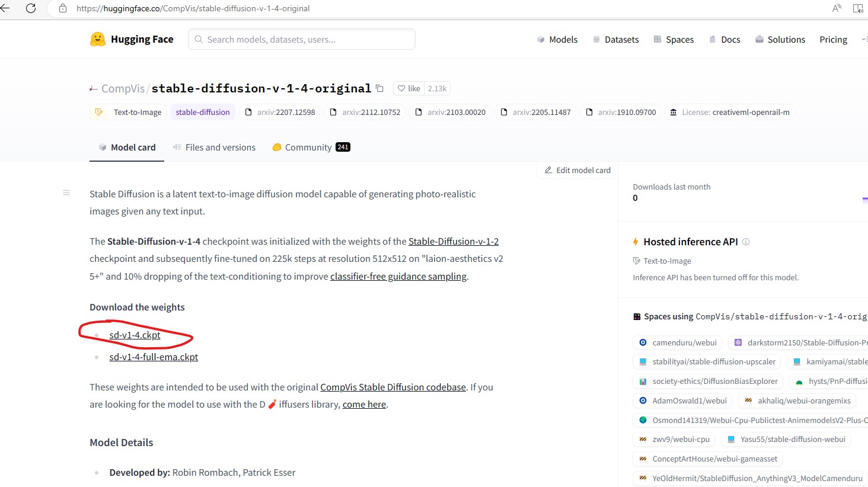The width and height of the screenshot is (868, 487).
Task: Open the YeOldHermit AnythingV3 space
Action: pos(751,478)
